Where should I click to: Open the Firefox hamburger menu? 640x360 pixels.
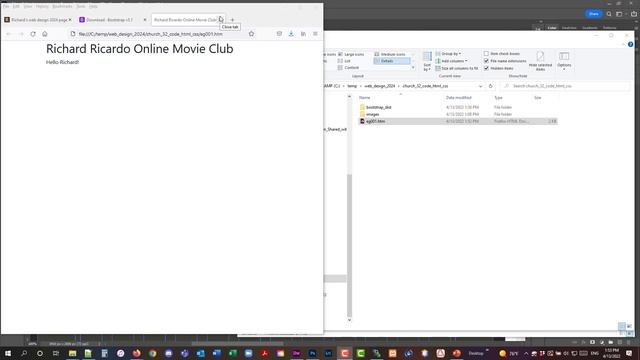coord(316,34)
